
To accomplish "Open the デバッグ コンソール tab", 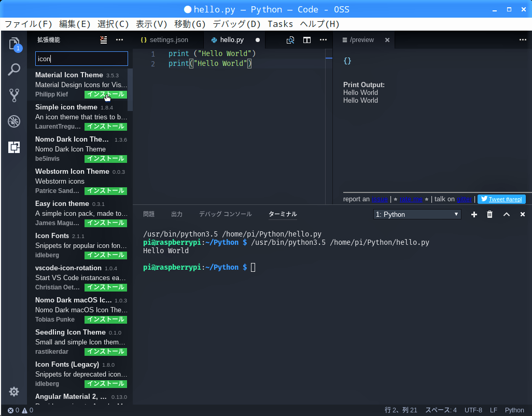I will (225, 214).
